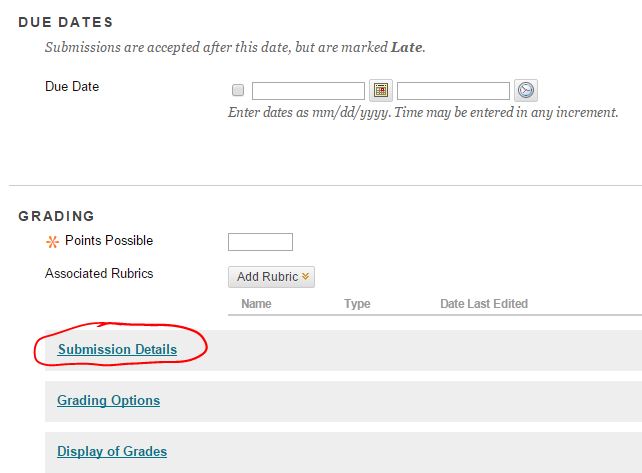This screenshot has width=642, height=473.
Task: Open the Display of Grades section
Action: pyautogui.click(x=112, y=451)
